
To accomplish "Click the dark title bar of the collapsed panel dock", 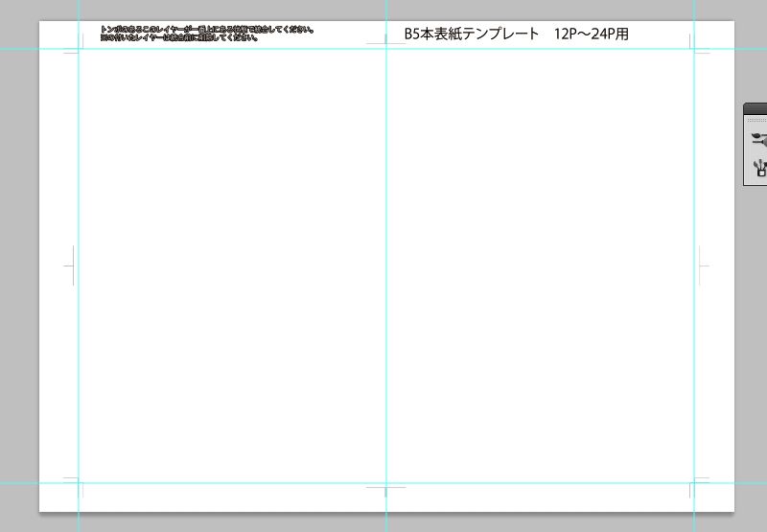I will click(x=755, y=109).
